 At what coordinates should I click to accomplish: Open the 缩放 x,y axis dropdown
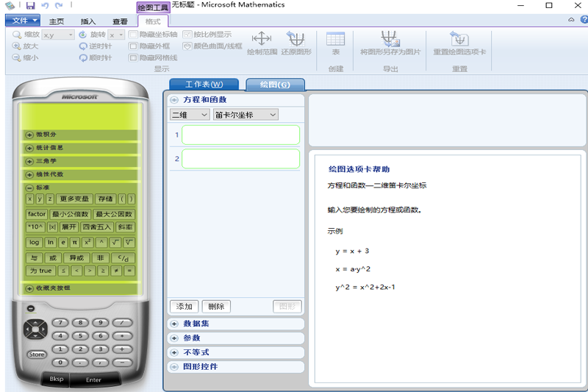58,35
